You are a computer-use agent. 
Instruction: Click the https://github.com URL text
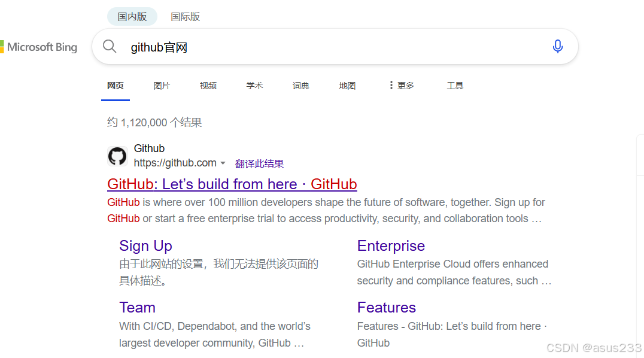[175, 163]
